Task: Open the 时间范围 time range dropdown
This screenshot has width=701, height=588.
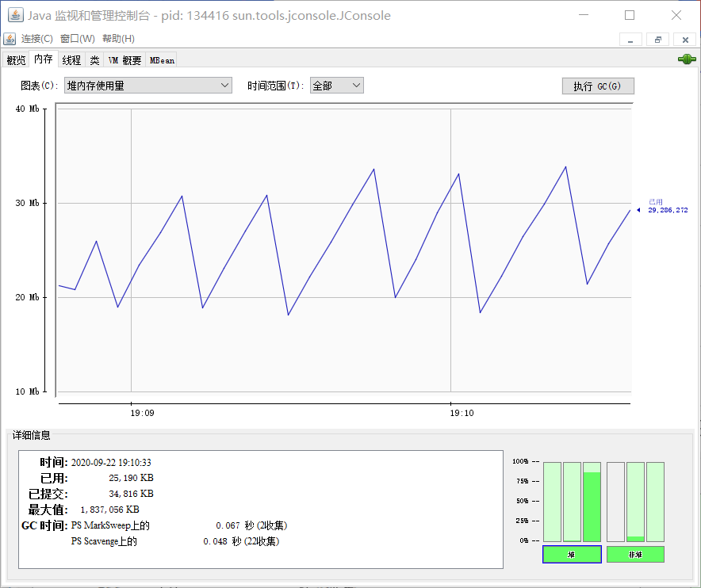Action: click(x=337, y=86)
